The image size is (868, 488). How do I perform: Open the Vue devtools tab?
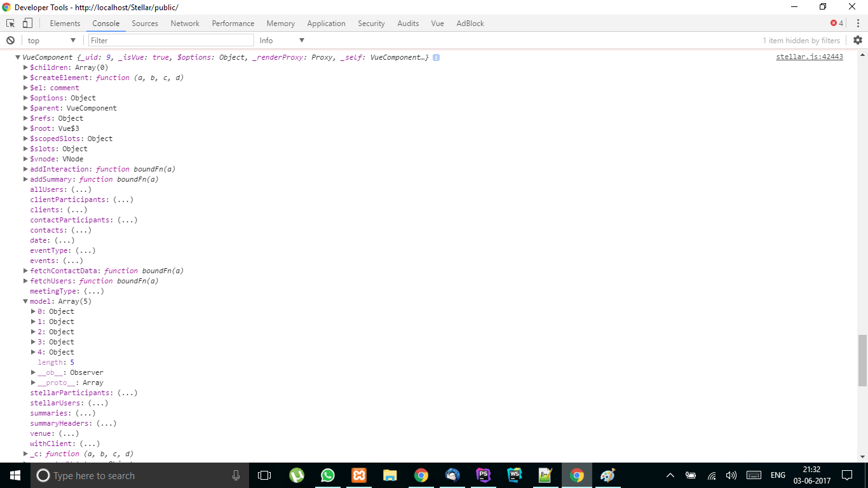point(437,23)
